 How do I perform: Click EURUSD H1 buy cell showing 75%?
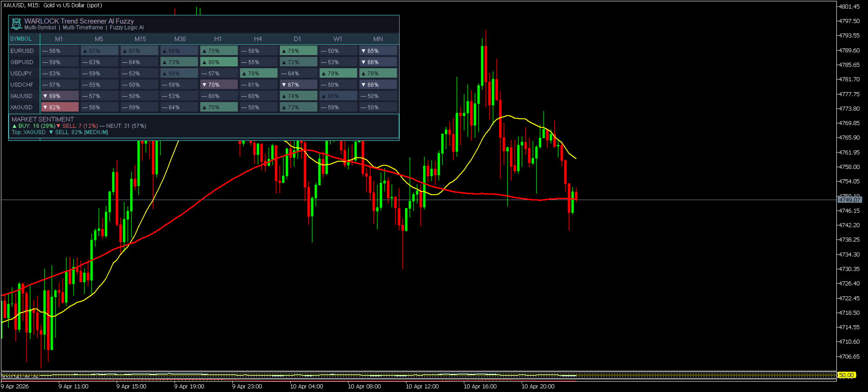click(x=219, y=51)
